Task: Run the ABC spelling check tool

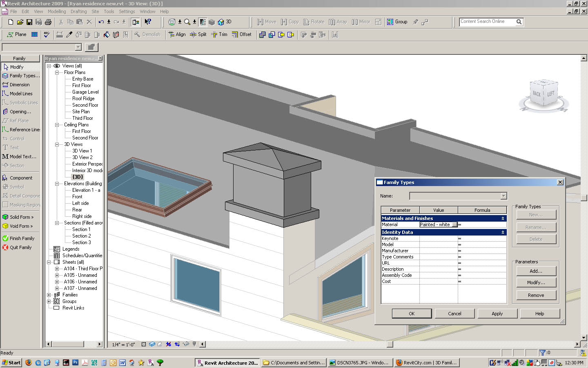Action: pyautogui.click(x=47, y=35)
